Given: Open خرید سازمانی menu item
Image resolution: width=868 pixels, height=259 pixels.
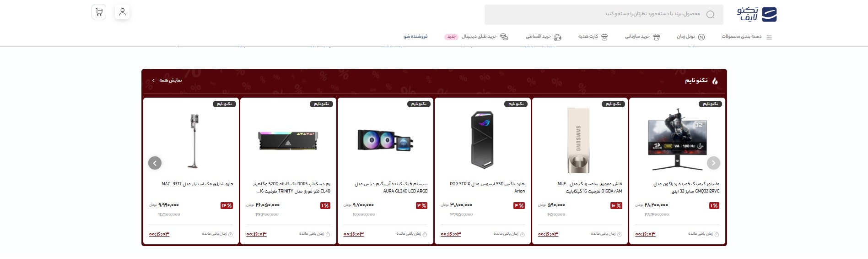Looking at the screenshot, I should click(642, 37).
